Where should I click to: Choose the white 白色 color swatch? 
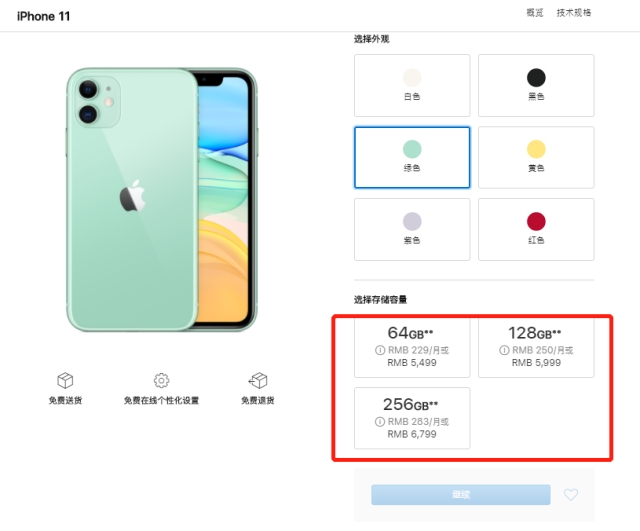click(x=412, y=85)
